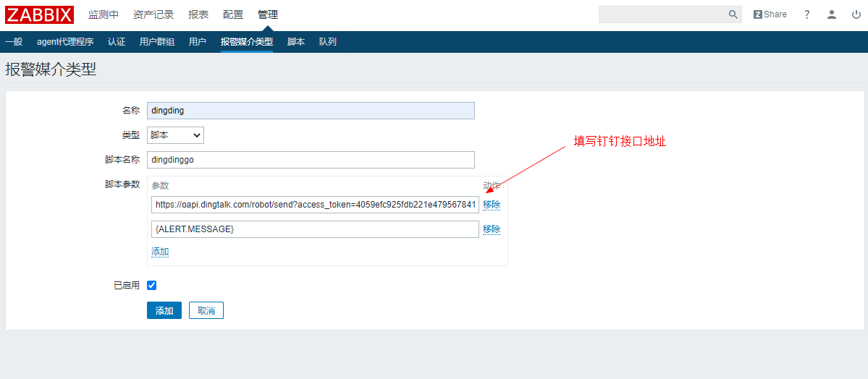This screenshot has width=868, height=379.
Task: Click the Zabbix logo
Action: tap(39, 14)
